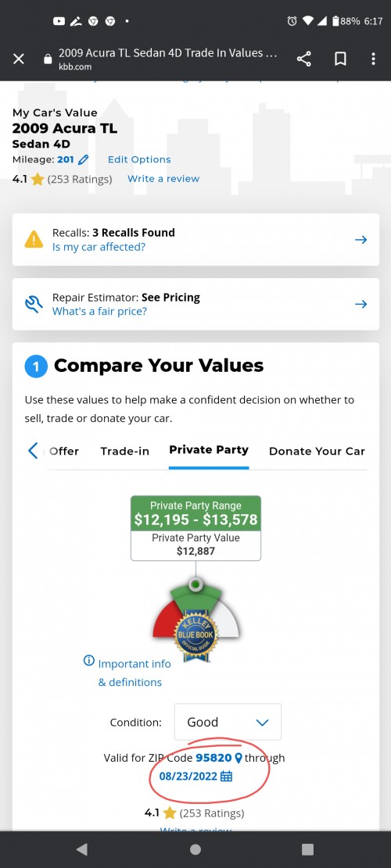Viewport: 391px width, 868px height.
Task: Open the Write a review link
Action: [x=163, y=179]
